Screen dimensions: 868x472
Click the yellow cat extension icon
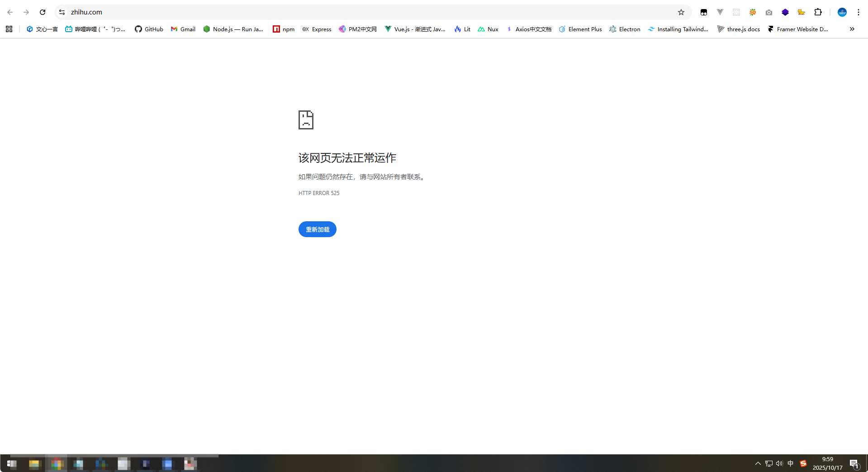click(801, 12)
